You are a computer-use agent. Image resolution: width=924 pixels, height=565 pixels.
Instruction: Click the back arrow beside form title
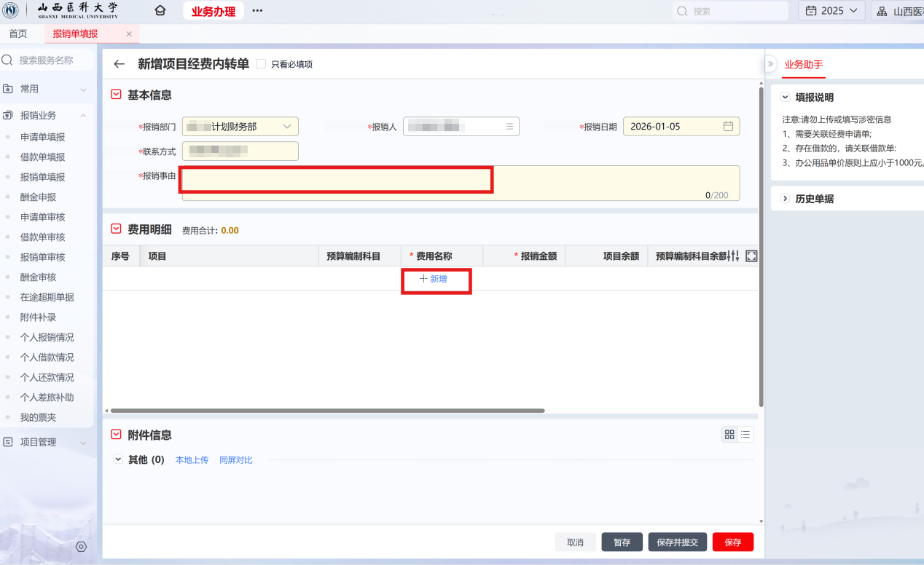tap(120, 64)
